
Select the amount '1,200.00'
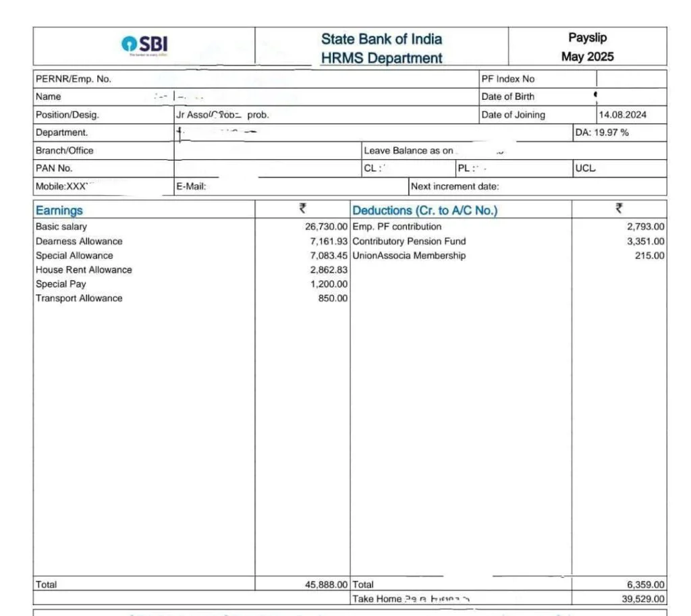[329, 284]
